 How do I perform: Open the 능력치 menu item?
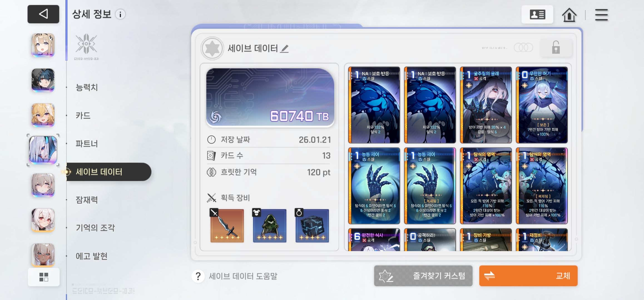tap(87, 87)
